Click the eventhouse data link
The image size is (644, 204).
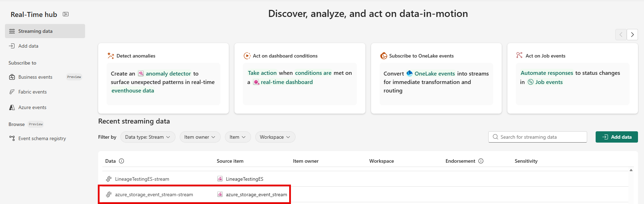pyautogui.click(x=133, y=90)
